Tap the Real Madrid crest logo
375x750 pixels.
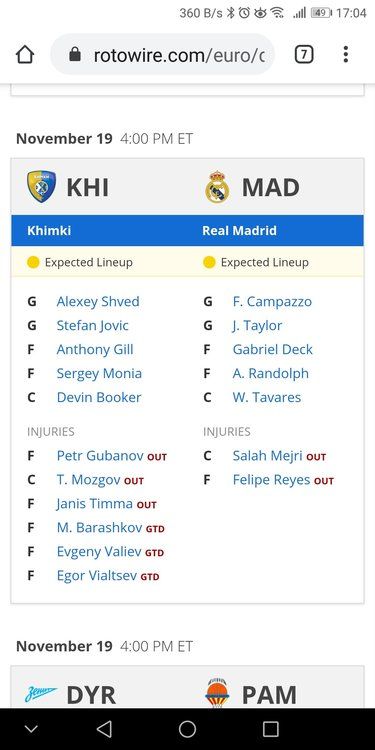click(217, 187)
